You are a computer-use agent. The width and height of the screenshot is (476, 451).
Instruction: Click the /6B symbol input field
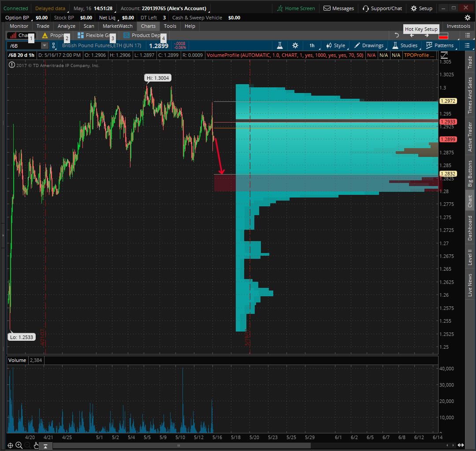coord(24,45)
